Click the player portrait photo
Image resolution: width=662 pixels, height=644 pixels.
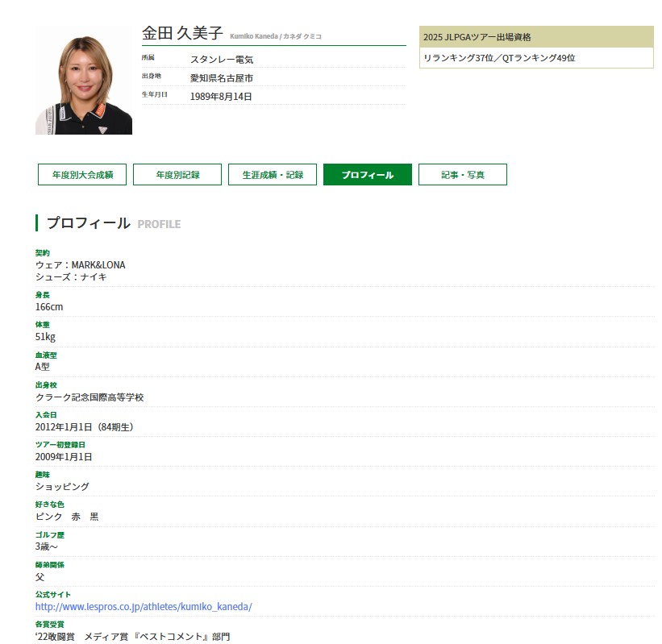tap(84, 81)
